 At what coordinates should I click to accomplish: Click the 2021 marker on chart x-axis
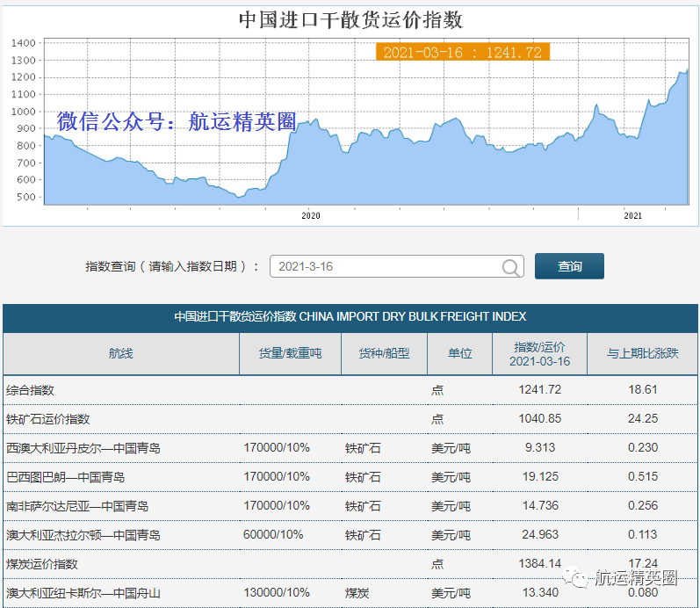pyautogui.click(x=632, y=215)
